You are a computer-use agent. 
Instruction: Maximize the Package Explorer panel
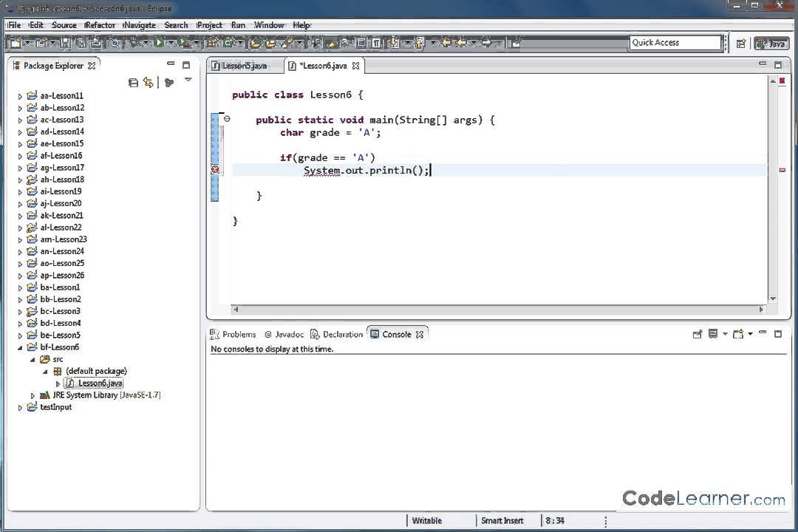click(x=186, y=65)
